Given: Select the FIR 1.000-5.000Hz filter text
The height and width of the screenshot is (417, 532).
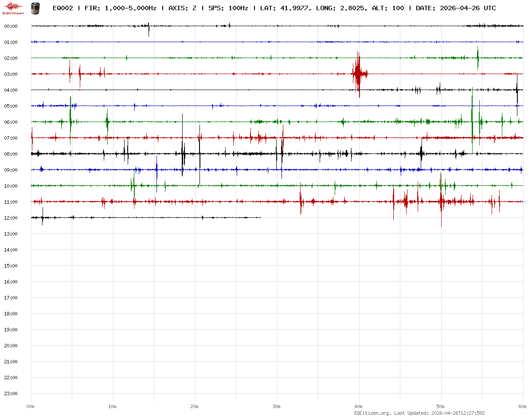Looking at the screenshot, I should [120, 8].
